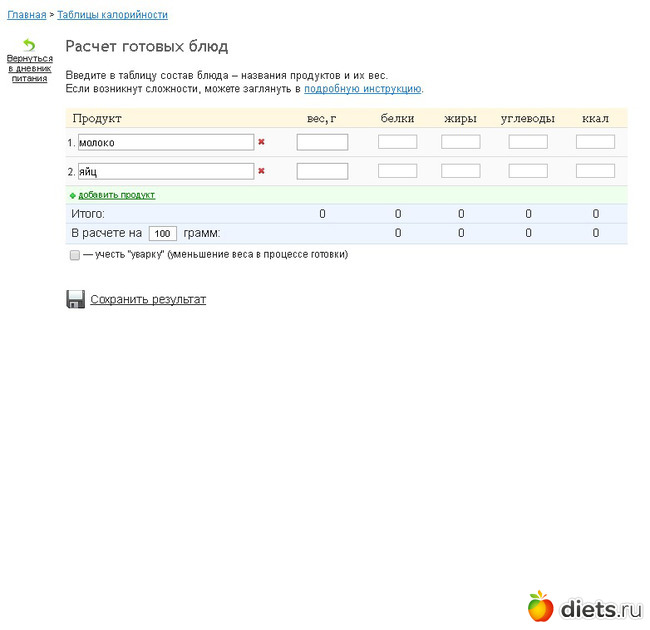Go to Таблицы калорийности breadcrumb

112,15
